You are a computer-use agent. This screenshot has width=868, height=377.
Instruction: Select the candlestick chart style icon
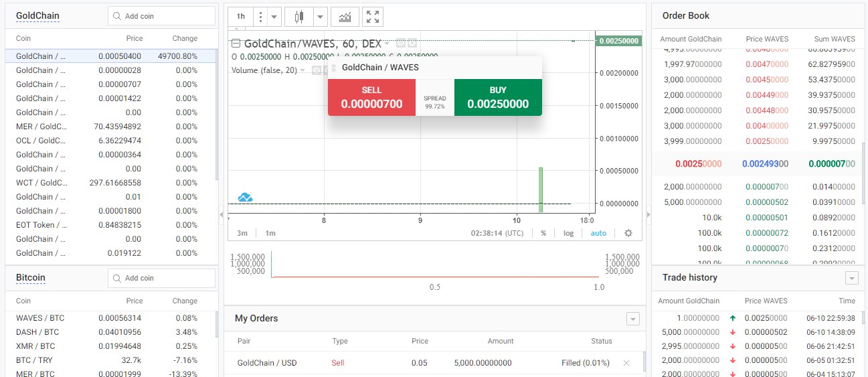(x=298, y=16)
